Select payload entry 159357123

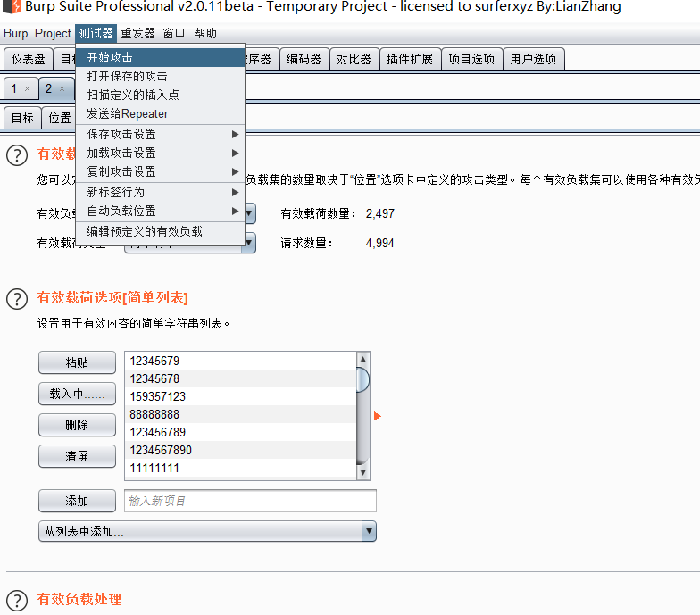coord(241,396)
